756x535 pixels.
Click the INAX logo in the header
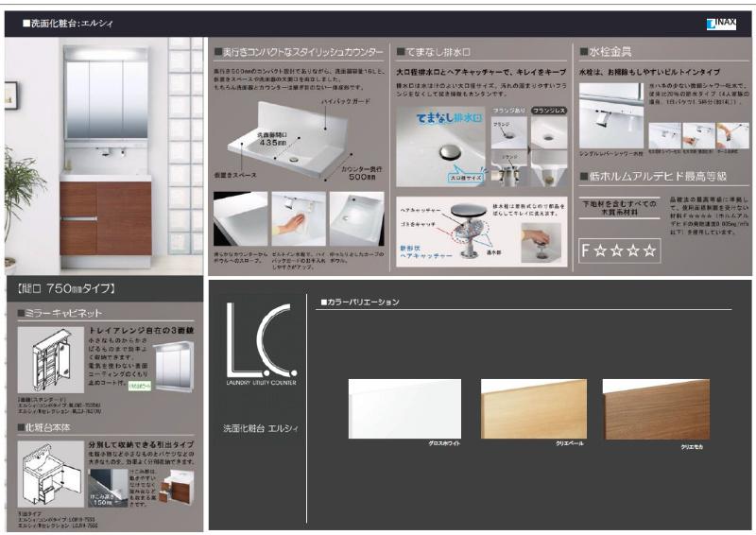pos(720,24)
